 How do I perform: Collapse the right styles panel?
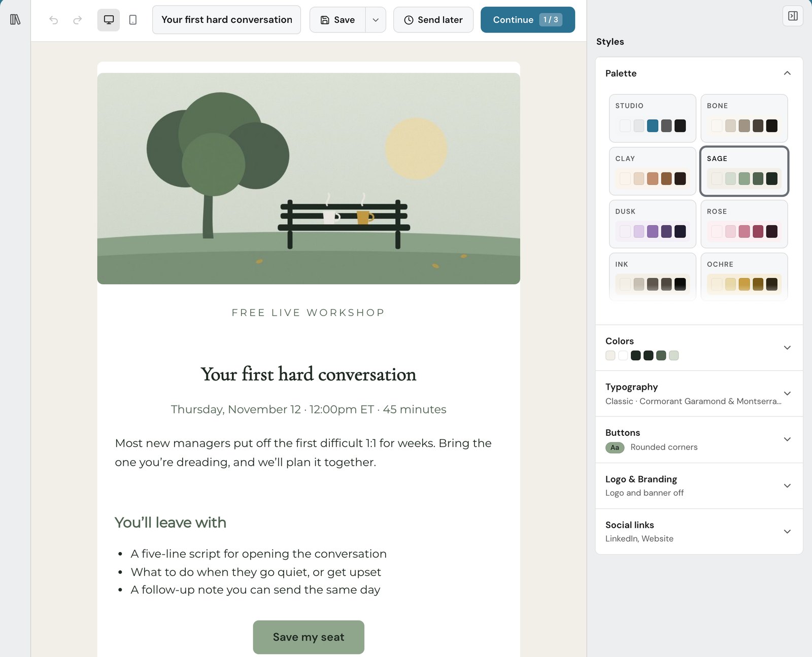click(x=793, y=16)
